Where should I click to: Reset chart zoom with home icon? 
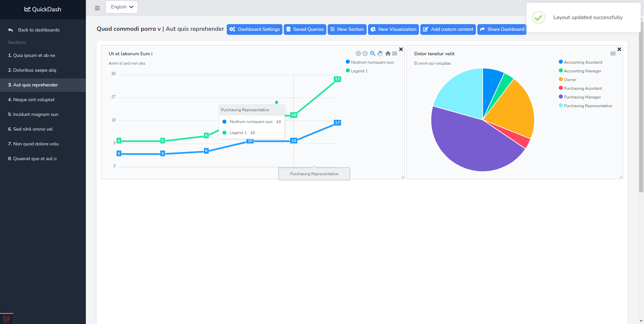pos(388,54)
